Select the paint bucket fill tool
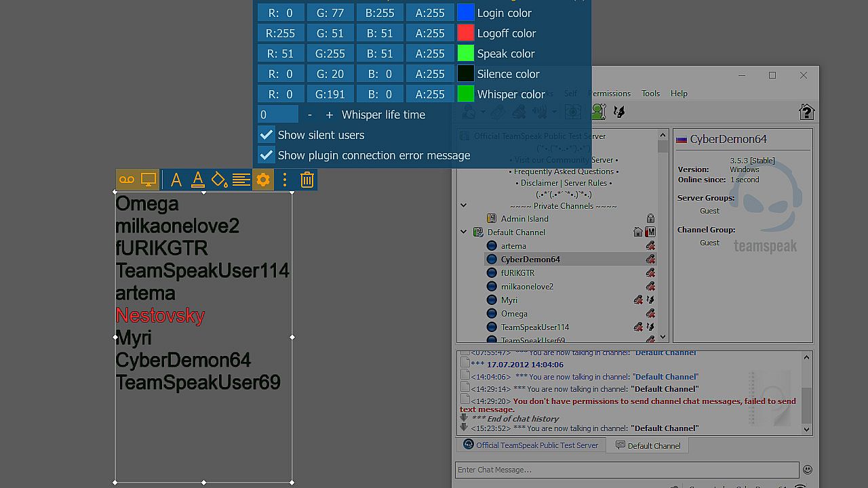The height and width of the screenshot is (488, 868). pyautogui.click(x=219, y=180)
